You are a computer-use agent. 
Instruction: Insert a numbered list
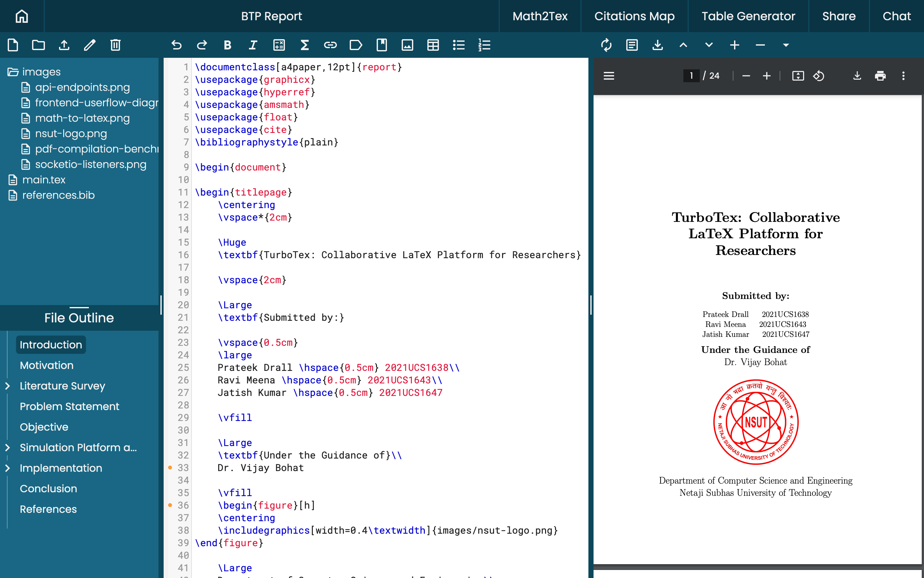pos(484,45)
